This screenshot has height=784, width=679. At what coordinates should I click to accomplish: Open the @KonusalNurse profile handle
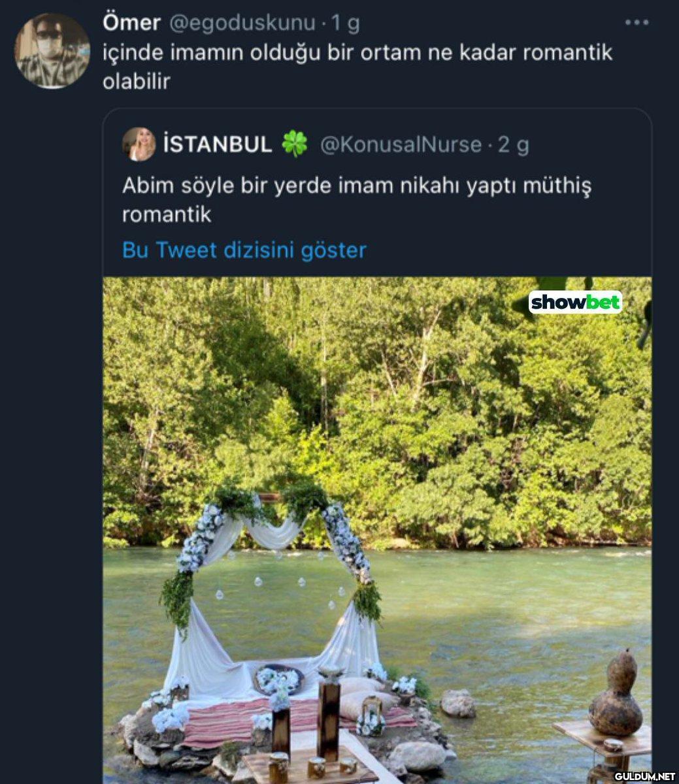401,144
